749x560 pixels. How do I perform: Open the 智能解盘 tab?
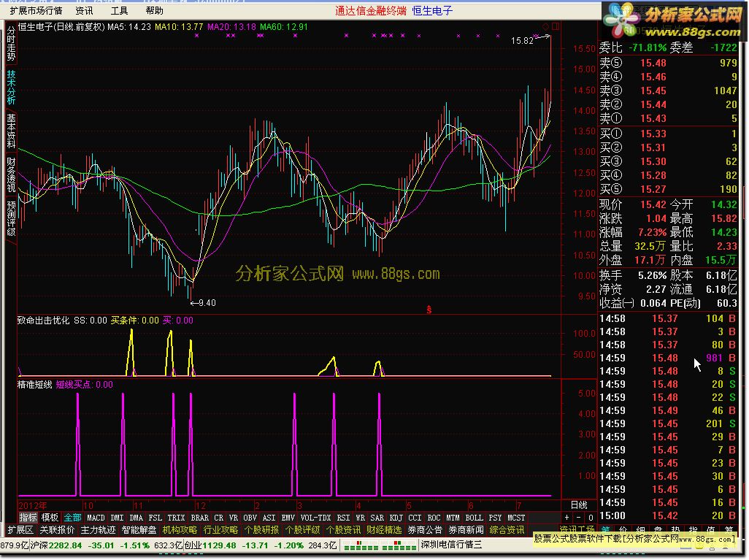(x=139, y=530)
